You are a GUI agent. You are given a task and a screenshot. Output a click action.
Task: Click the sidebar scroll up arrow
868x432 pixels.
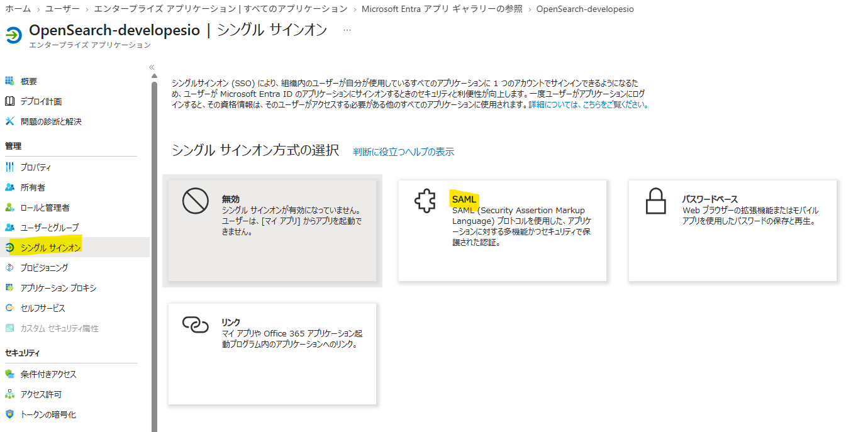click(155, 75)
